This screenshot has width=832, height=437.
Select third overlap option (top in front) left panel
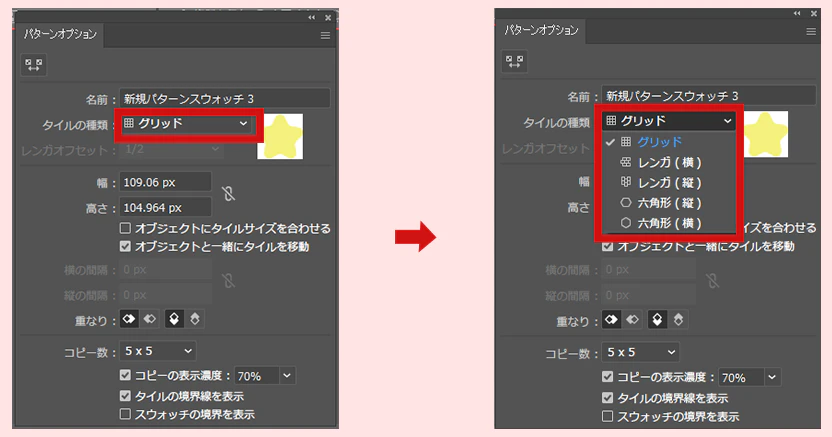coord(174,319)
